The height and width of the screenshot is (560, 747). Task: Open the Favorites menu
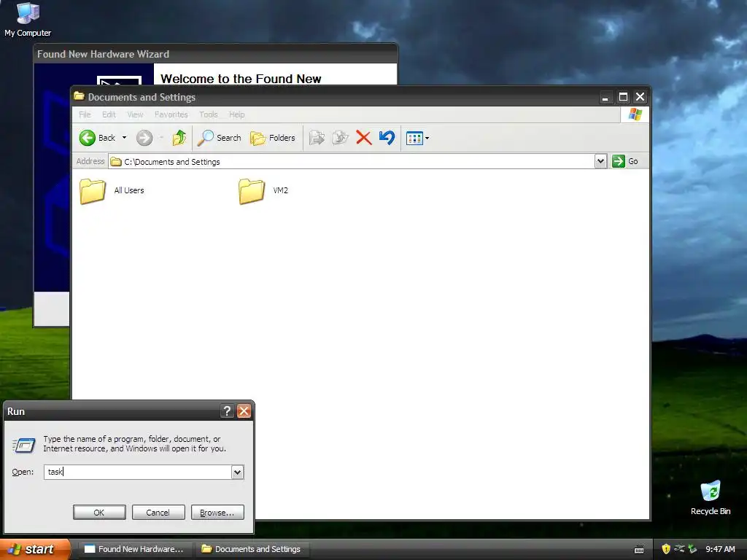(171, 114)
